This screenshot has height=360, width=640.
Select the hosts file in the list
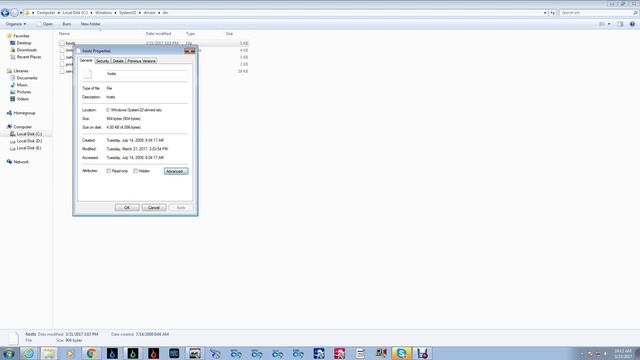[70, 43]
